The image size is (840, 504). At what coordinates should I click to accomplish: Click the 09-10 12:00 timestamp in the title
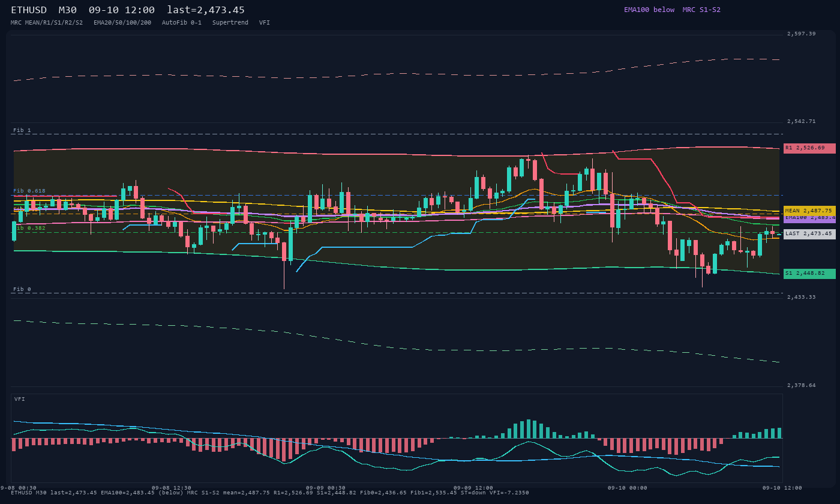[x=122, y=10]
